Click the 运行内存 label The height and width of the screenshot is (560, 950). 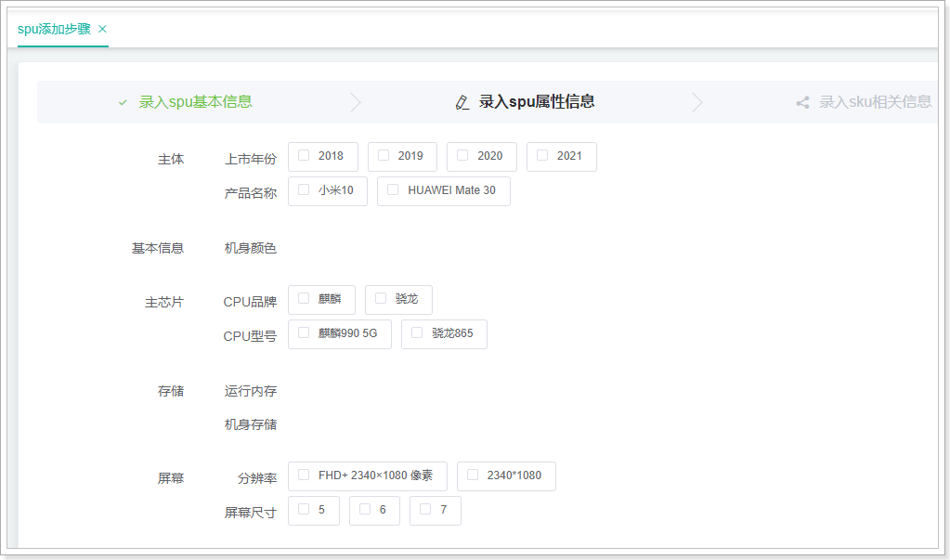pos(250,392)
